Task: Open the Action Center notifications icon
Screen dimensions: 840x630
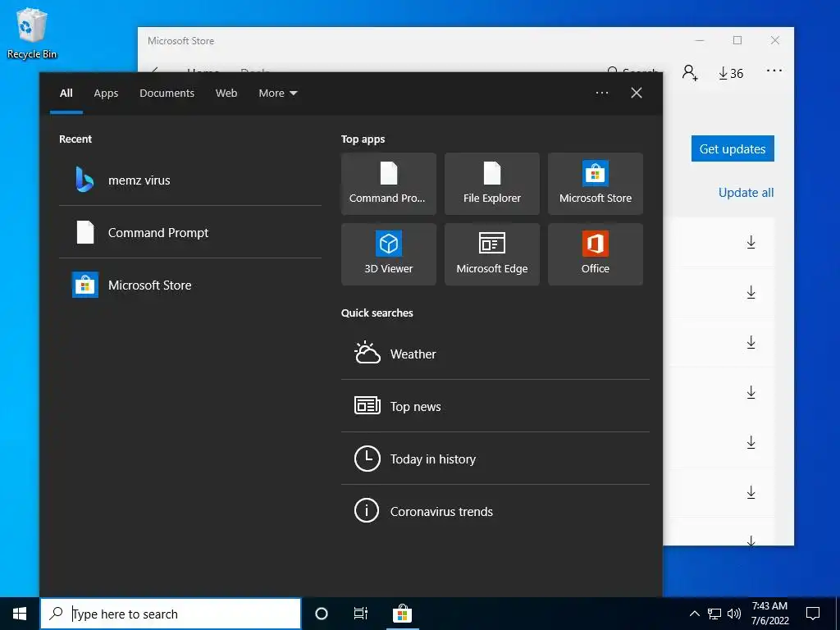Action: coord(813,614)
